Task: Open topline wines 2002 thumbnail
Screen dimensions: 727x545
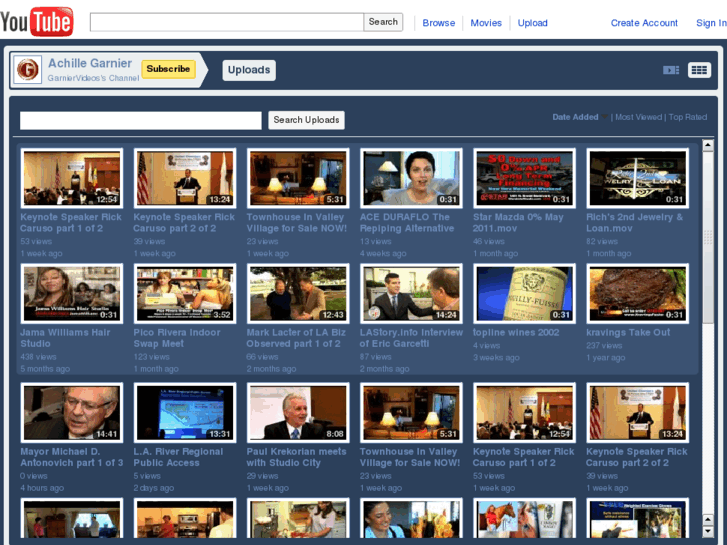Action: (524, 294)
